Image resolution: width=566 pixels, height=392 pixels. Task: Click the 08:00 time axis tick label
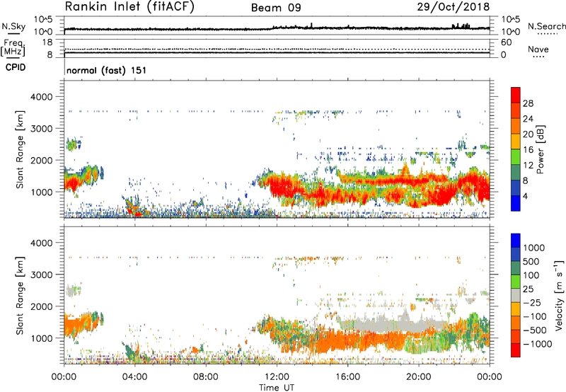pyautogui.click(x=206, y=377)
